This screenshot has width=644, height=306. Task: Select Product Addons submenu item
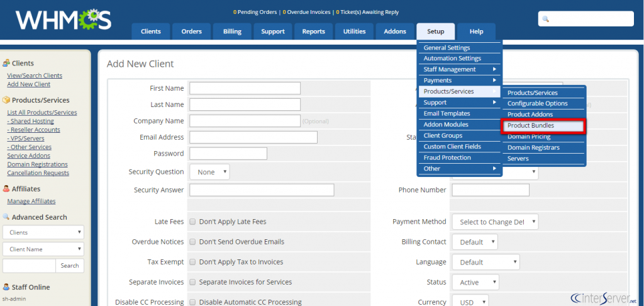[544, 115]
